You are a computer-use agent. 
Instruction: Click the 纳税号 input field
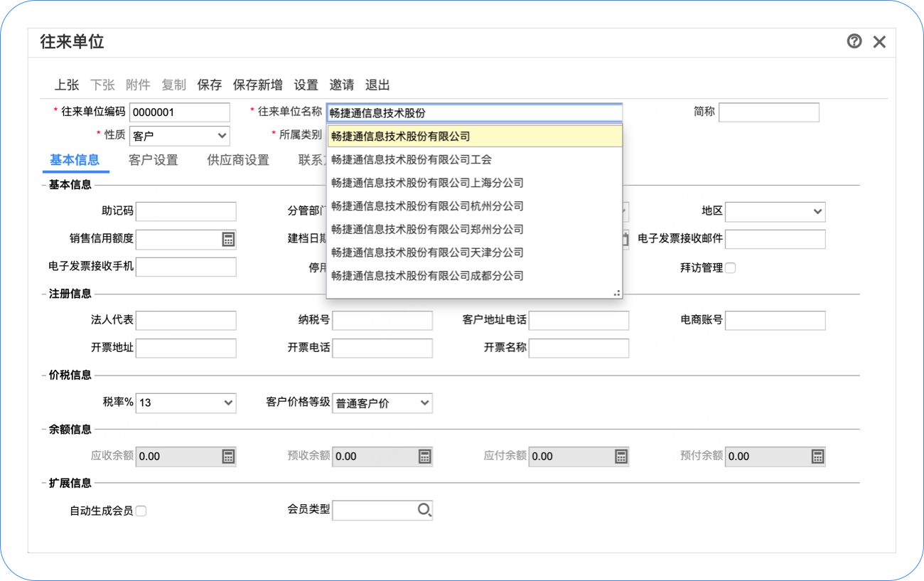click(x=382, y=321)
